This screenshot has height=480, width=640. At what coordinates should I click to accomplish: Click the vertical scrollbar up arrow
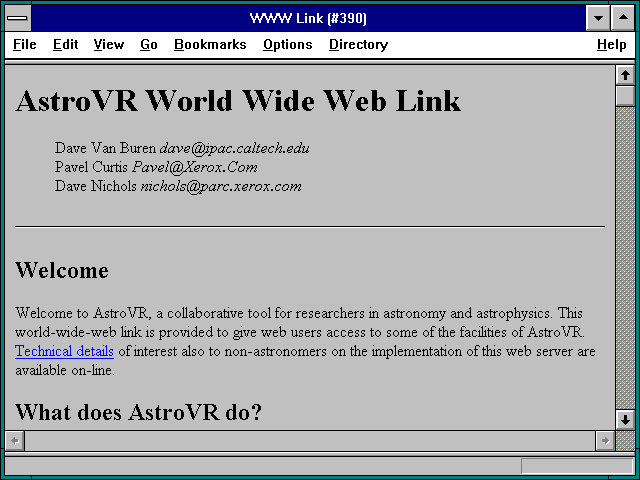[625, 76]
